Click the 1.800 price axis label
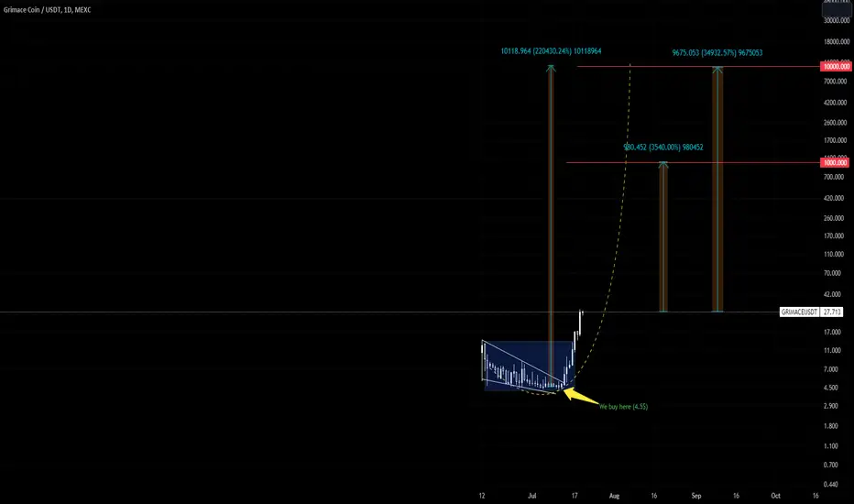 click(831, 426)
